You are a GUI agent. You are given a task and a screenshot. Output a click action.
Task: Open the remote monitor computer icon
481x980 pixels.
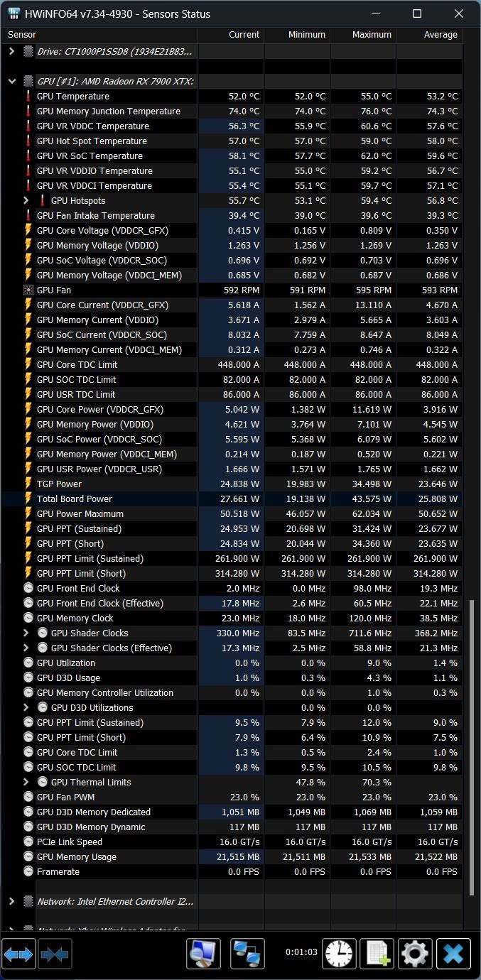point(203,954)
